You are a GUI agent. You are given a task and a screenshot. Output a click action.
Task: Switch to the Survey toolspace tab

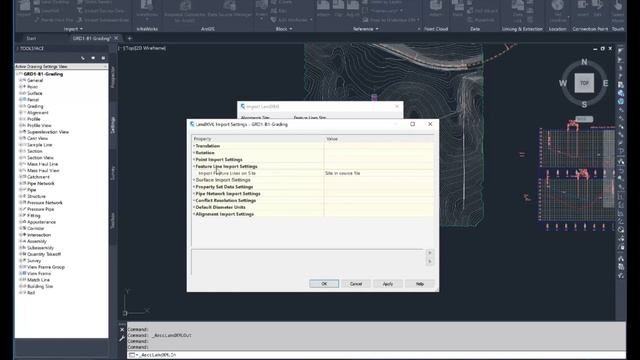coord(113,173)
